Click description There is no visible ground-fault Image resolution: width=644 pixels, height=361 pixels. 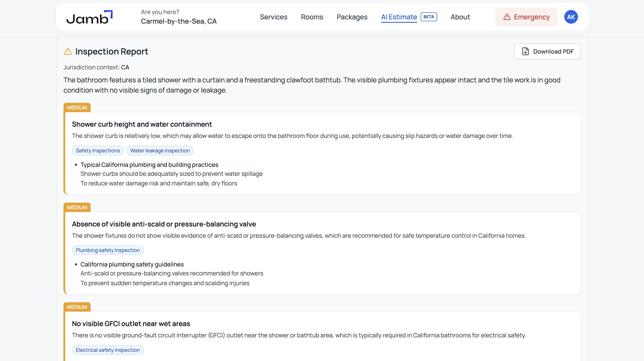click(x=299, y=335)
